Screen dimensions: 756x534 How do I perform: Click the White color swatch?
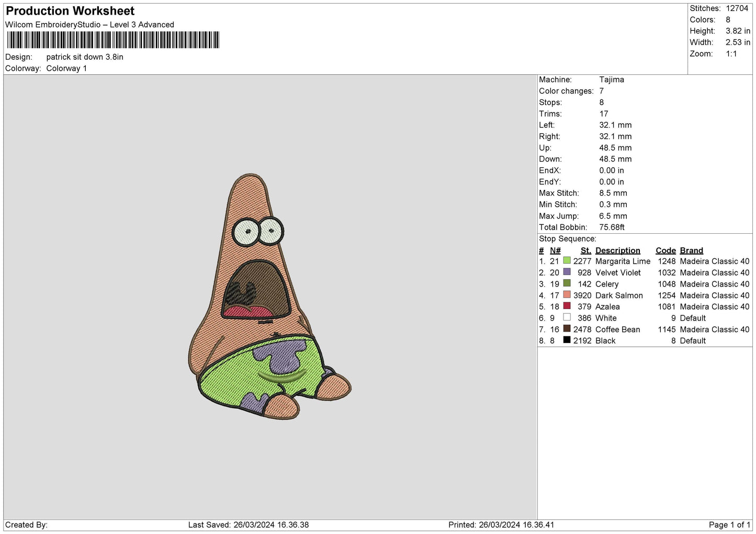(567, 317)
